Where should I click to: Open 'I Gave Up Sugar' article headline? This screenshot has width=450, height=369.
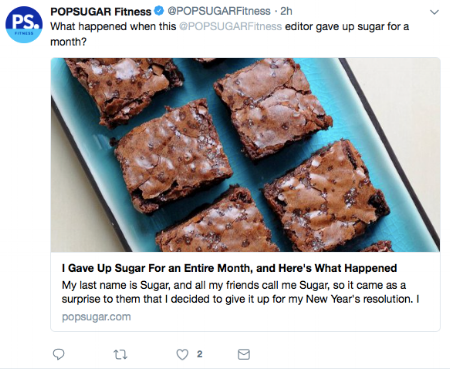229,268
